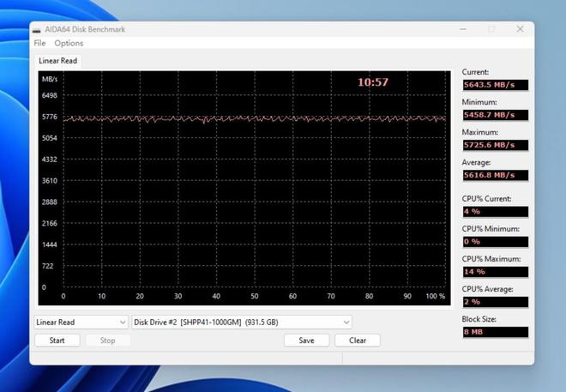The height and width of the screenshot is (392, 566).
Task: Click the CPU% Average 2 % value
Action: tap(496, 302)
